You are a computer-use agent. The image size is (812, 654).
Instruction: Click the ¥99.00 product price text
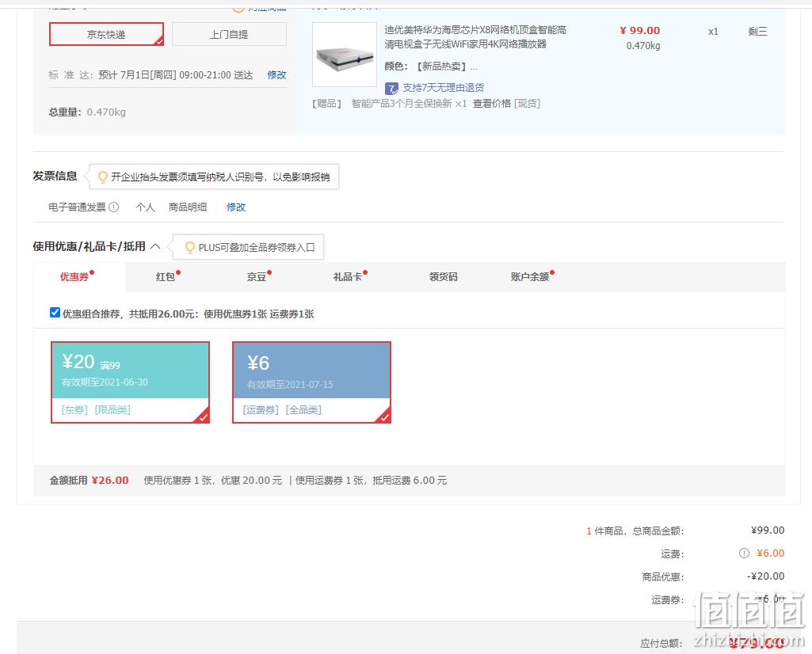(x=639, y=31)
